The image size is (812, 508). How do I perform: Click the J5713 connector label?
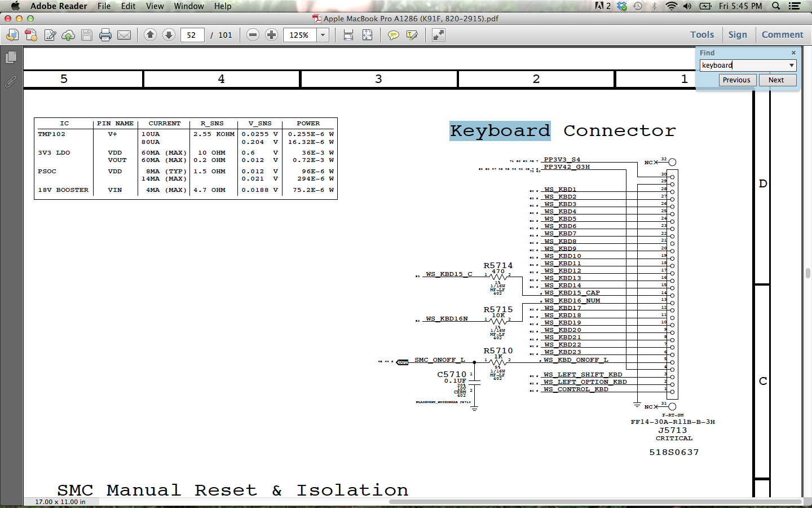[672, 430]
